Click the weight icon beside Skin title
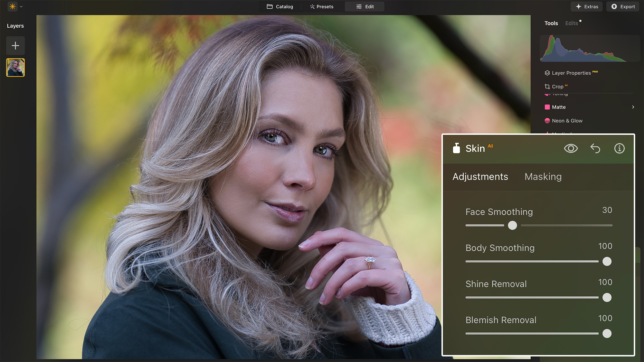 point(456,148)
